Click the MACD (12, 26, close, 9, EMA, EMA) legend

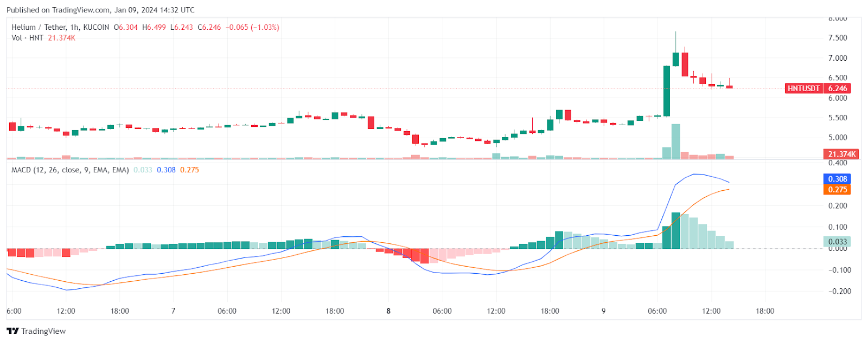click(x=70, y=170)
